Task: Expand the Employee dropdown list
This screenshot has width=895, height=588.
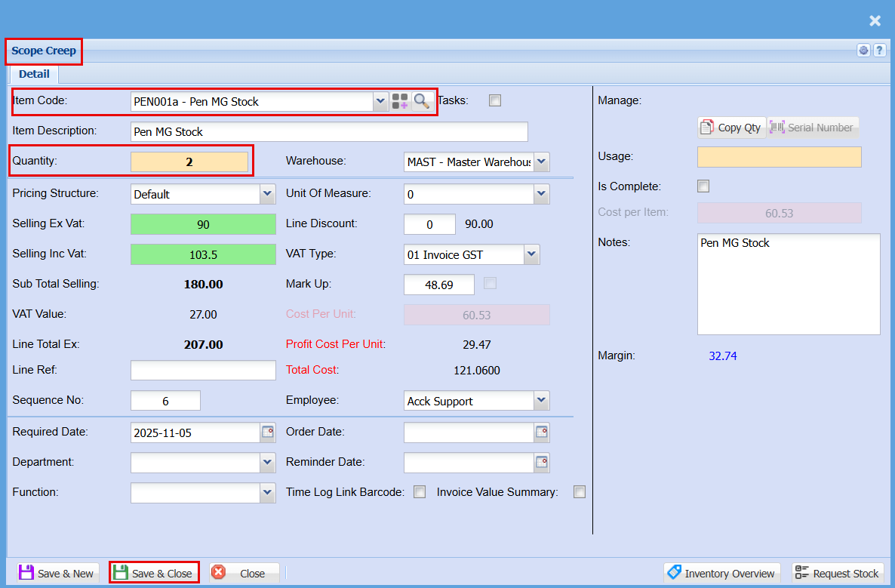Action: pos(541,401)
